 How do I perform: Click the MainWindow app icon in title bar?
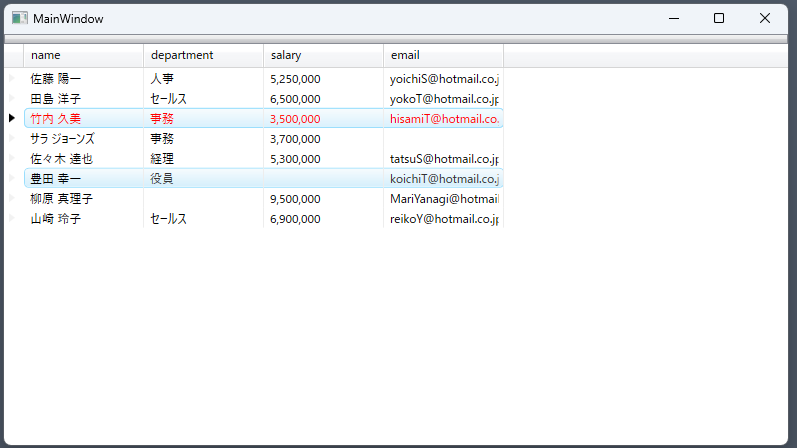click(19, 18)
